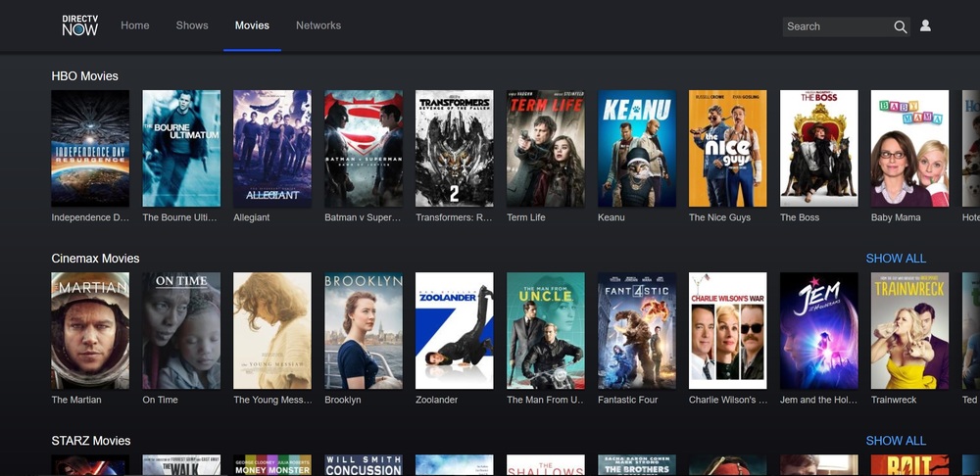The width and height of the screenshot is (980, 476).
Task: Click the 'Baby Mama' title text
Action: 896,217
